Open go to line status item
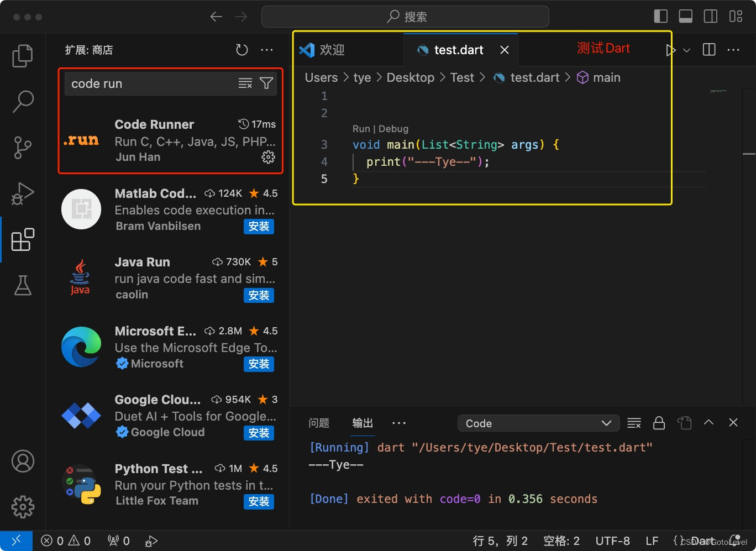The image size is (756, 551). 500,540
